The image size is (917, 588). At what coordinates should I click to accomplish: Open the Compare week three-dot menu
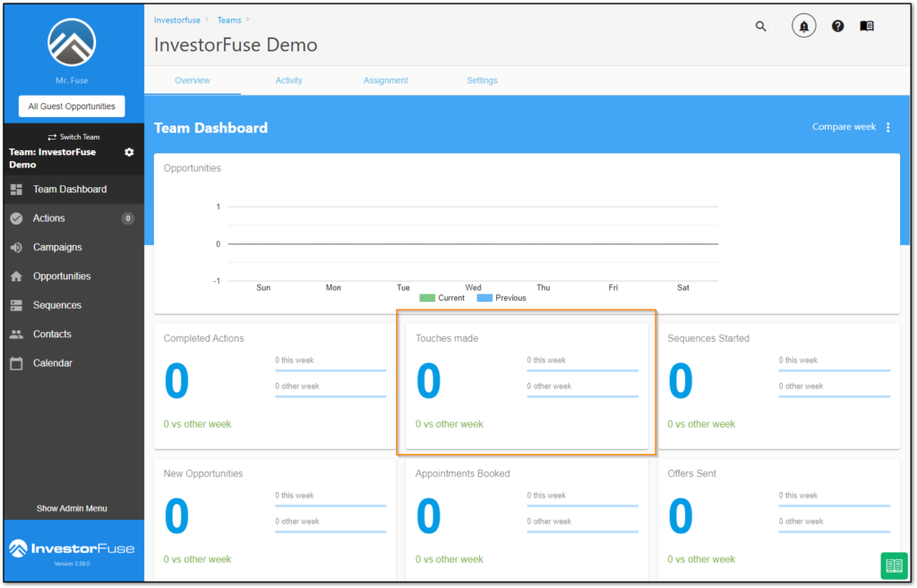tap(888, 127)
